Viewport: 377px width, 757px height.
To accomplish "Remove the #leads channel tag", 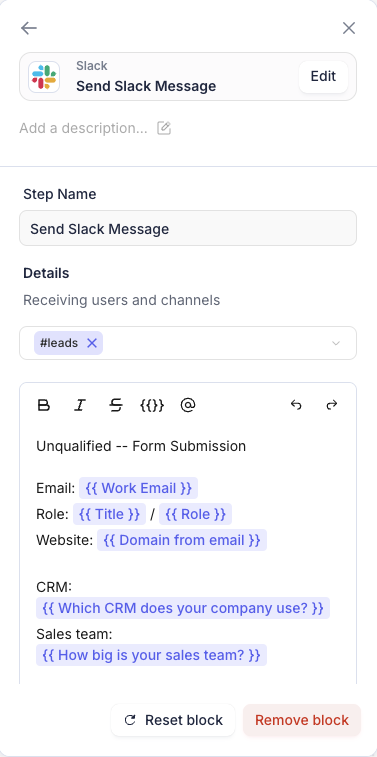I will [92, 343].
